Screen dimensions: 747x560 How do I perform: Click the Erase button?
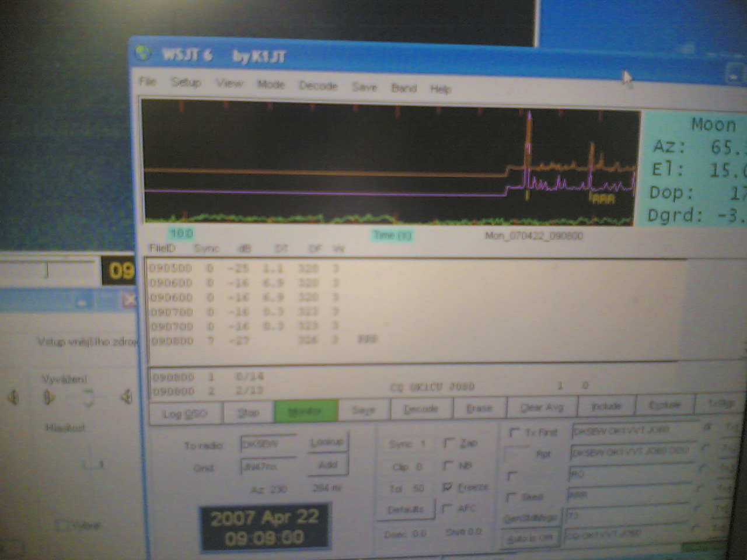pyautogui.click(x=479, y=408)
